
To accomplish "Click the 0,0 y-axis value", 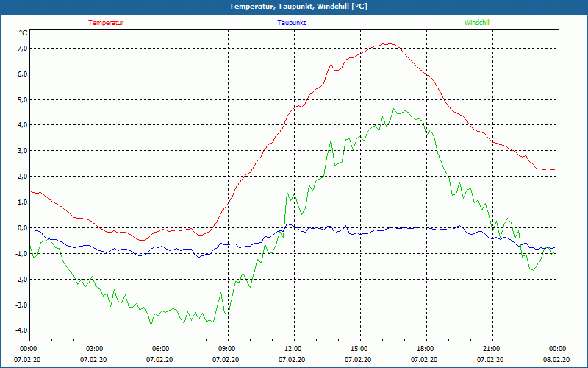I will click(x=23, y=228).
